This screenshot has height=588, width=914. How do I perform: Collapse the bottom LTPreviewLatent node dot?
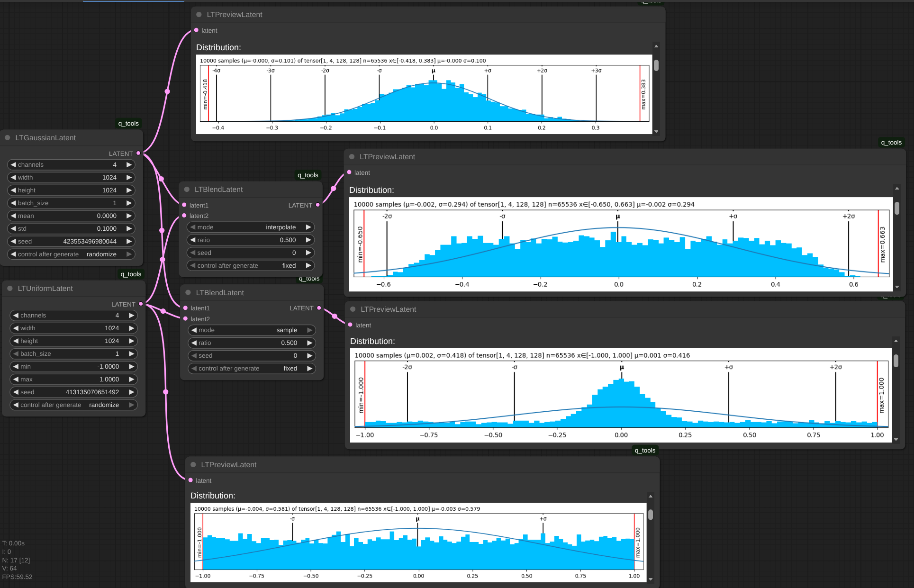[193, 465]
